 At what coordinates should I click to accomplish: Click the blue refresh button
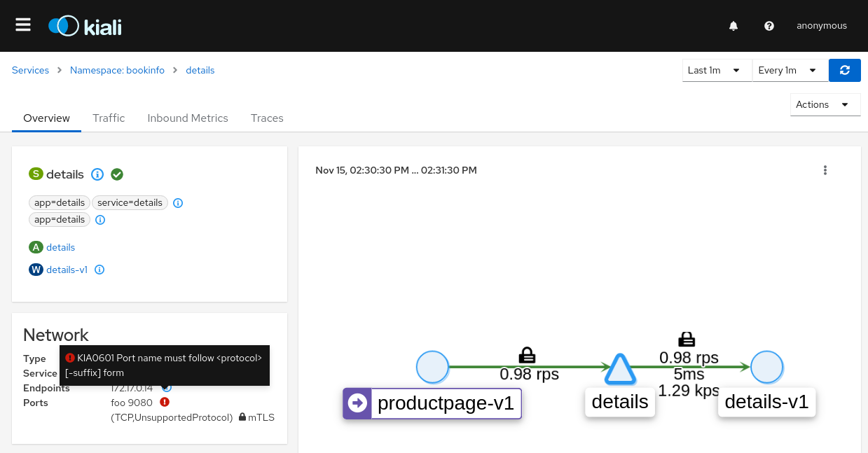click(844, 70)
